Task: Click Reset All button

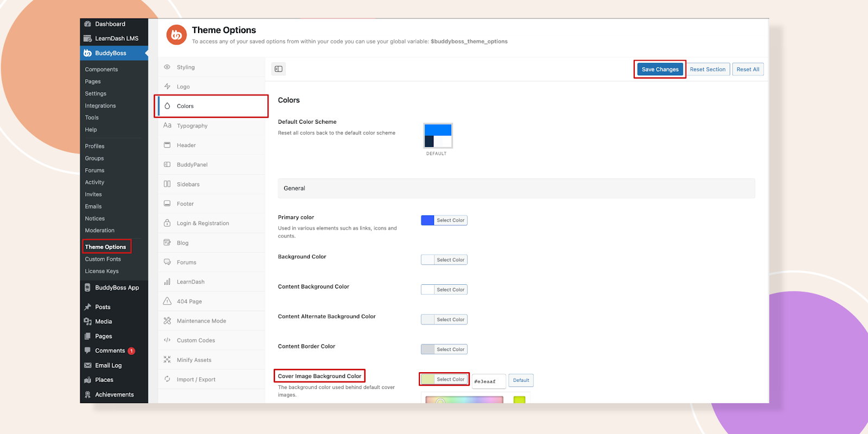Action: pos(748,69)
